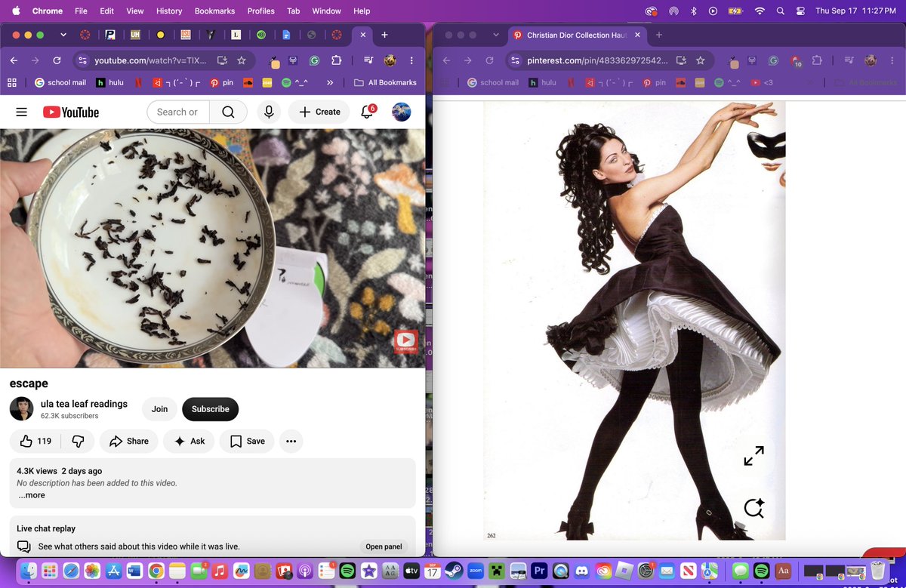Open the more actions ellipsis button
Screen dimensions: 906x588
291,441
